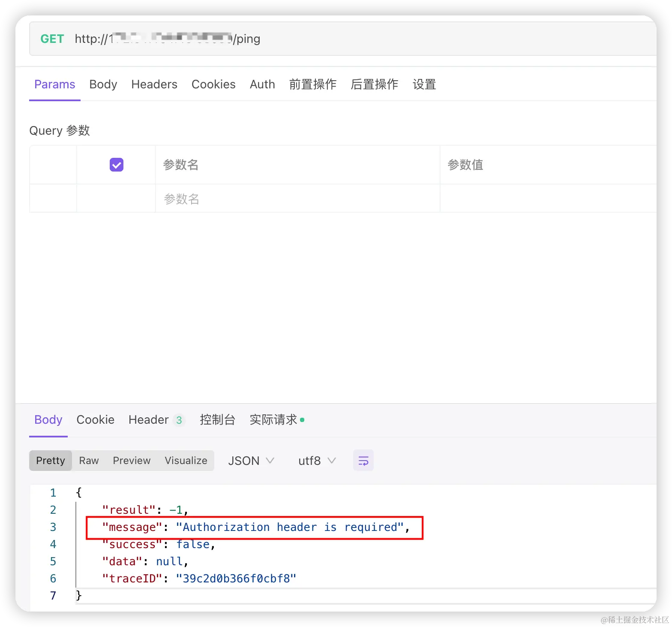Click the Query 参数 section label

click(x=60, y=130)
